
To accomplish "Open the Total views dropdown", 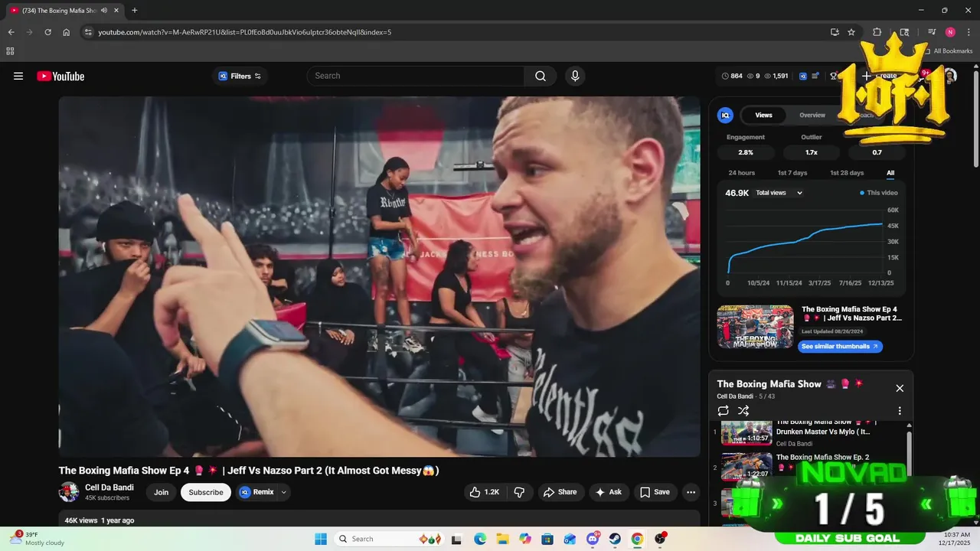I will (x=779, y=193).
